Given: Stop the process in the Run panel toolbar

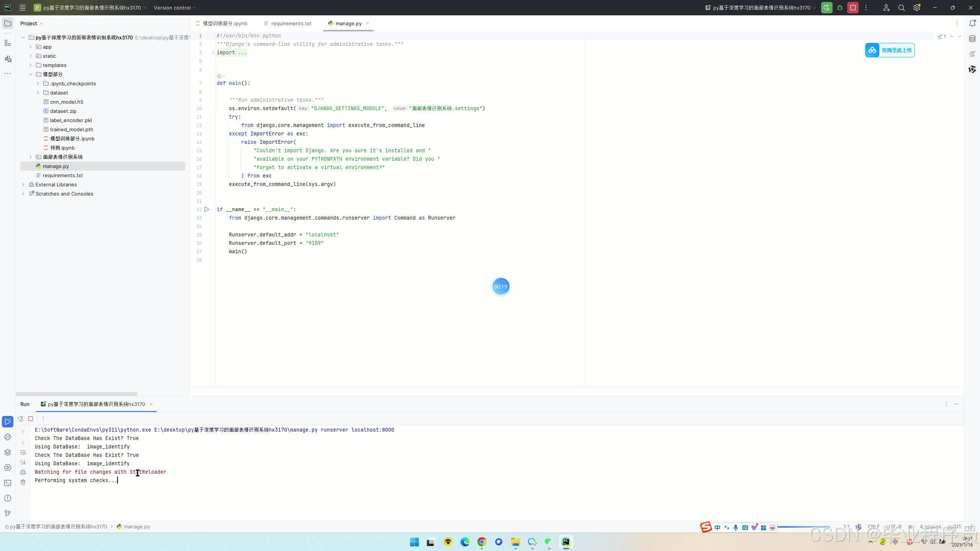Looking at the screenshot, I should pyautogui.click(x=31, y=419).
